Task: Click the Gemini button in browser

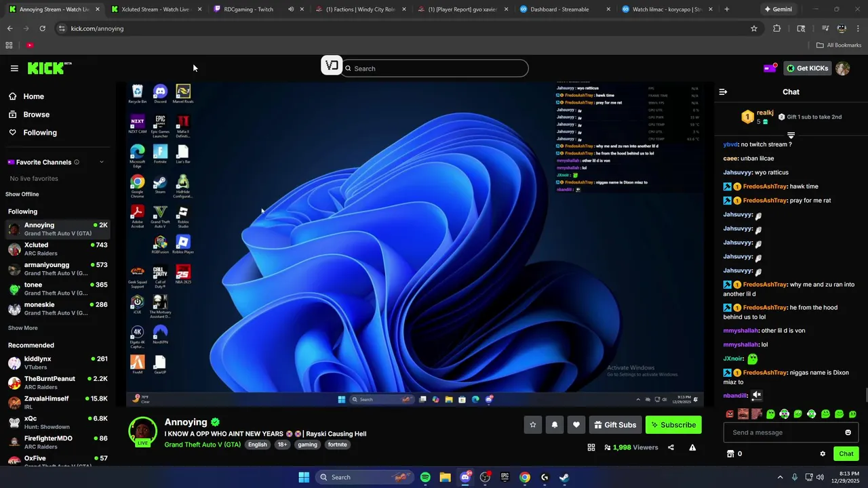Action: pos(778,9)
